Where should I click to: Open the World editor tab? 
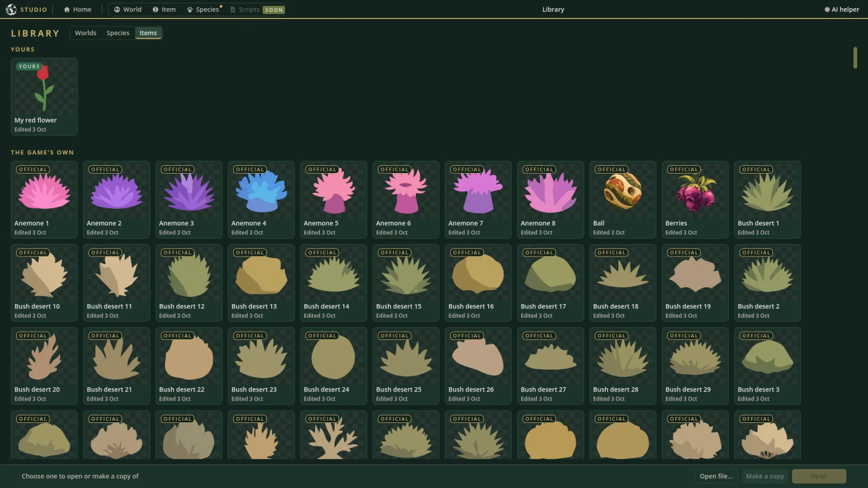pos(127,9)
